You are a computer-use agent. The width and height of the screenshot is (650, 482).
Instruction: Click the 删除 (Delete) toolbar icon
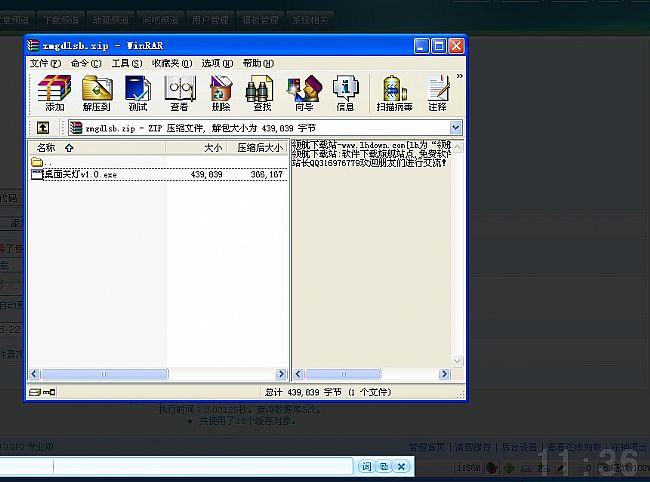[221, 93]
